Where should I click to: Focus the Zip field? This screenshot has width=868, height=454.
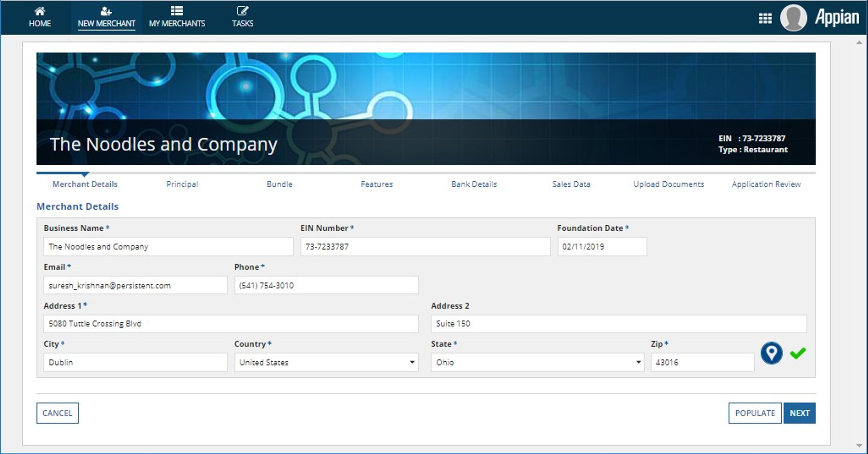pos(702,362)
